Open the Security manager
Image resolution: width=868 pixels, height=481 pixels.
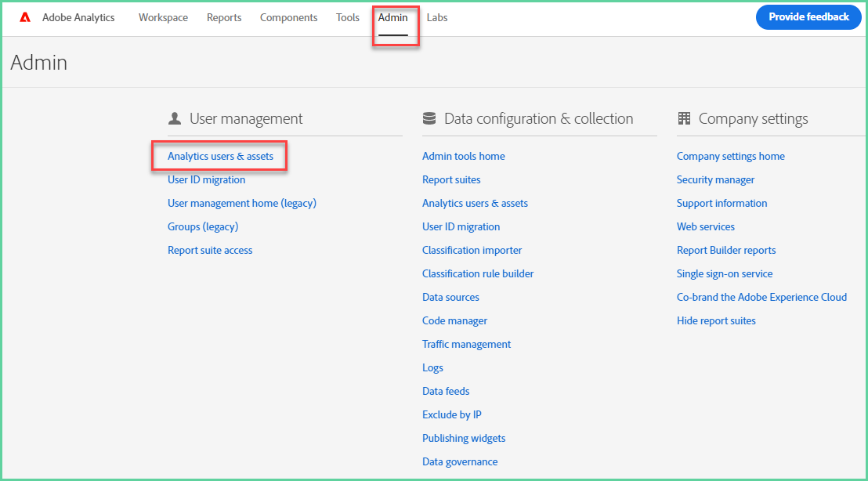tap(715, 179)
